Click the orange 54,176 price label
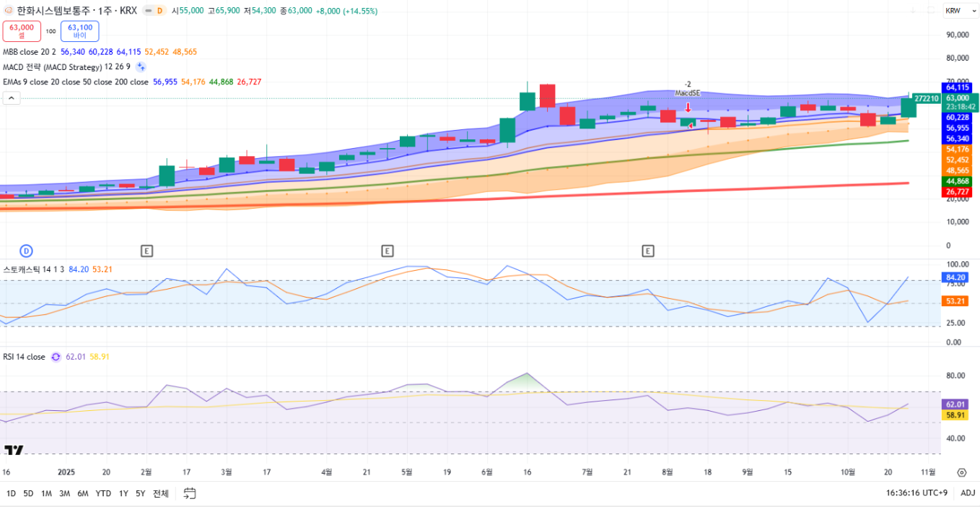Screen dimensions: 980x507 coord(957,149)
